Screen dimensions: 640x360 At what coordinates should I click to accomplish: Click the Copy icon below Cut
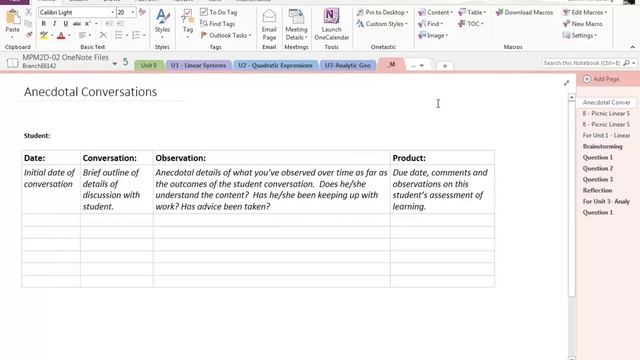28,24
